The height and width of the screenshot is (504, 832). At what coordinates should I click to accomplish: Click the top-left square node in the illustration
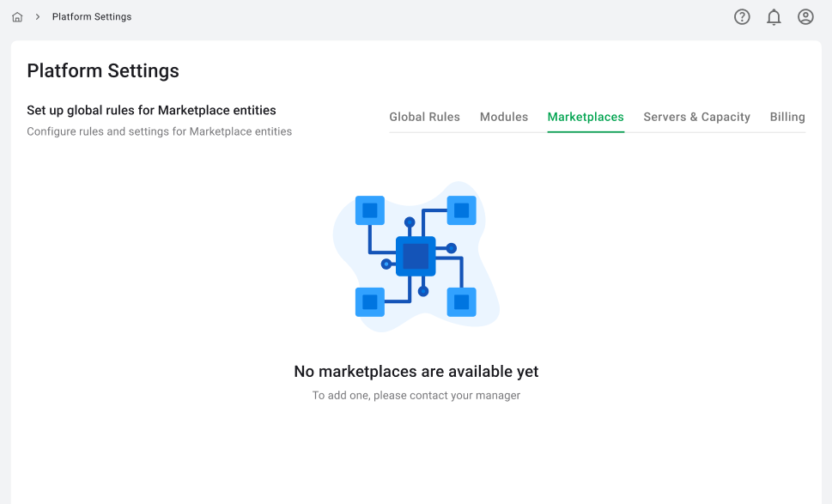[370, 210]
